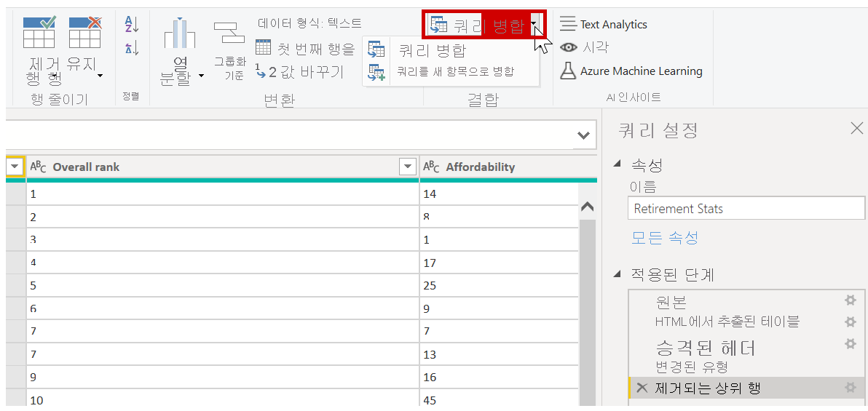Select the Source (원본) step
The image size is (868, 411).
(x=671, y=301)
